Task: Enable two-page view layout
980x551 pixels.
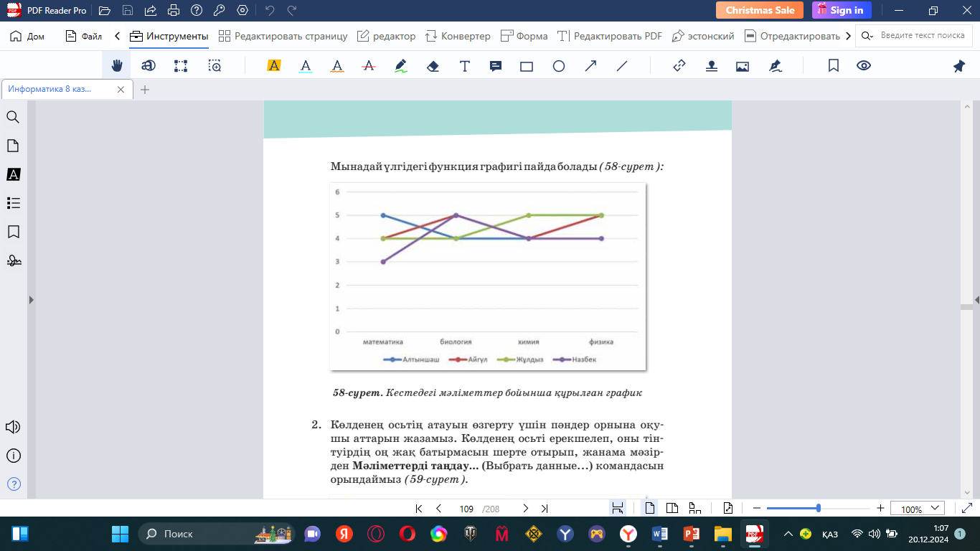Action: pyautogui.click(x=672, y=509)
